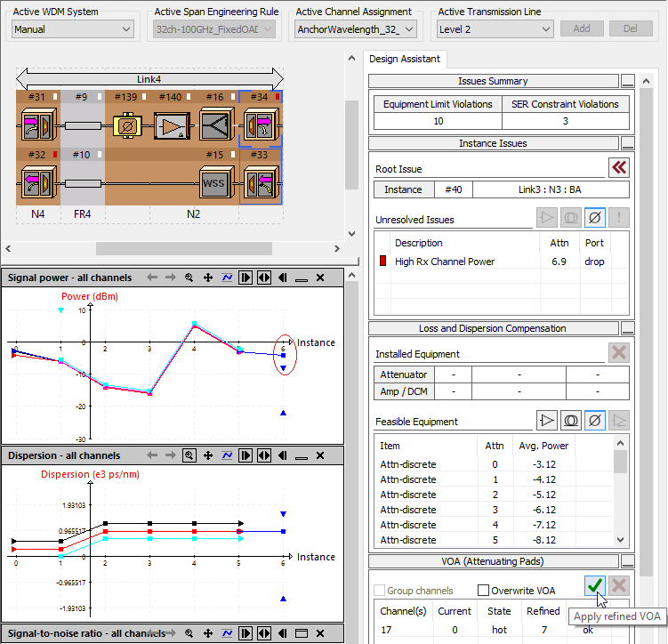This screenshot has height=644, width=668.
Task: Click zoom tool in Signal power panel
Action: click(x=189, y=278)
